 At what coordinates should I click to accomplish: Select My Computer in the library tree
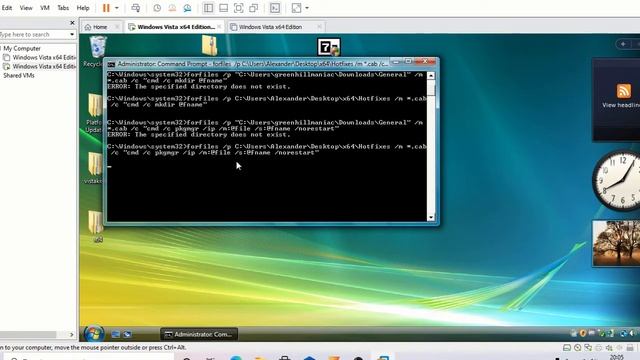[x=22, y=49]
